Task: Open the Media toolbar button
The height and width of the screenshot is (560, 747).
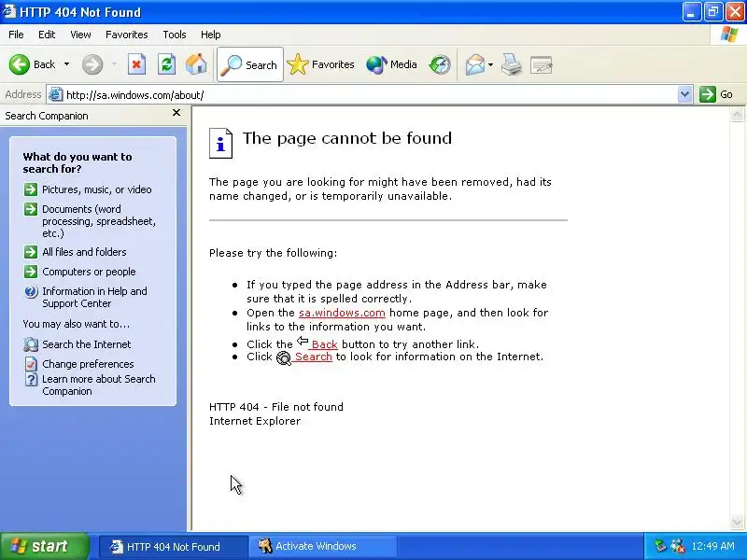Action: click(x=391, y=64)
